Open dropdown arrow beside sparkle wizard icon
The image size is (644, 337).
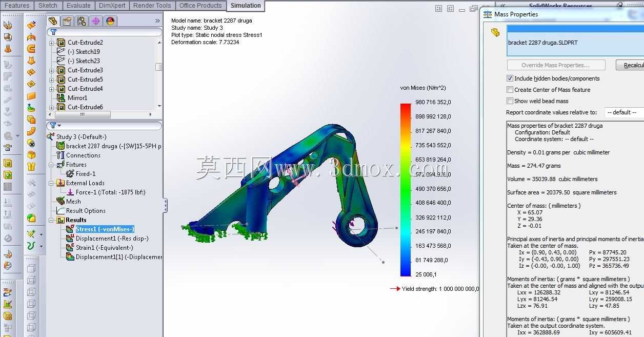(x=42, y=234)
